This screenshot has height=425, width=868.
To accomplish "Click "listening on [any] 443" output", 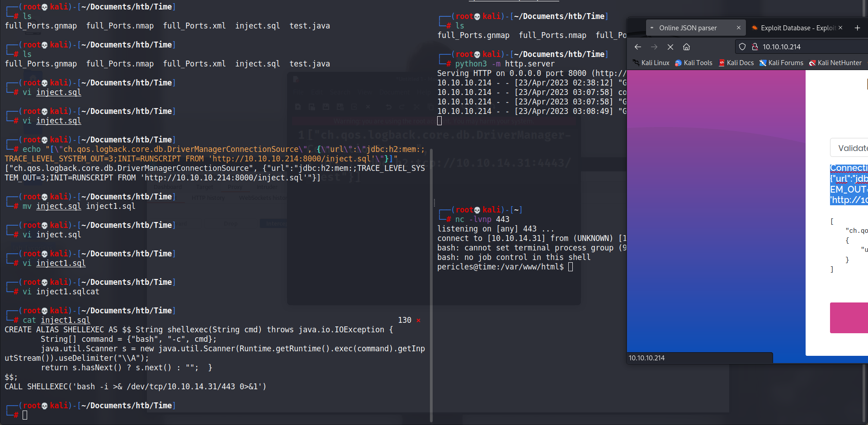I will click(495, 229).
